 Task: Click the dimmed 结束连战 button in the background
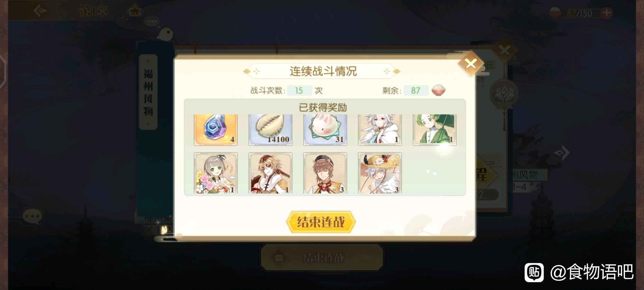322,257
